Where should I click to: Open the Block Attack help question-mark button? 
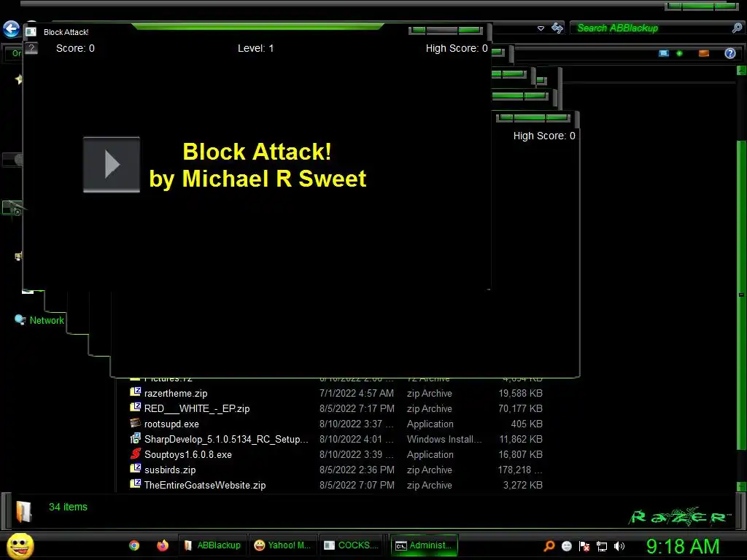tap(31, 48)
